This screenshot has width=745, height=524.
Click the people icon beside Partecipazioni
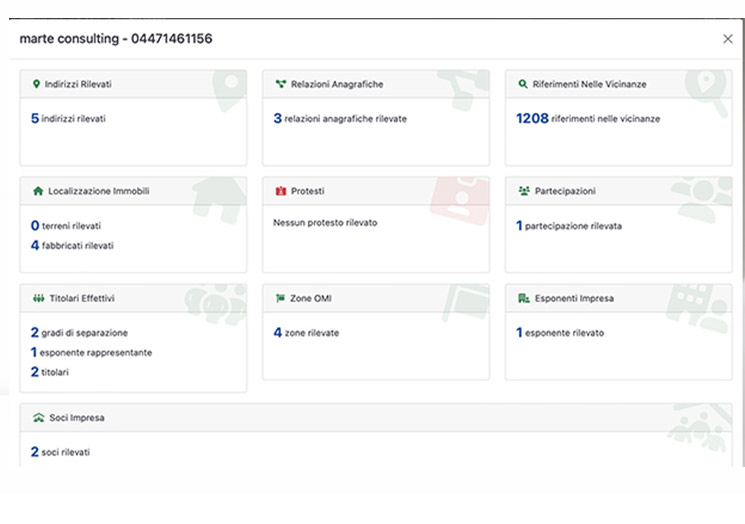click(x=523, y=191)
